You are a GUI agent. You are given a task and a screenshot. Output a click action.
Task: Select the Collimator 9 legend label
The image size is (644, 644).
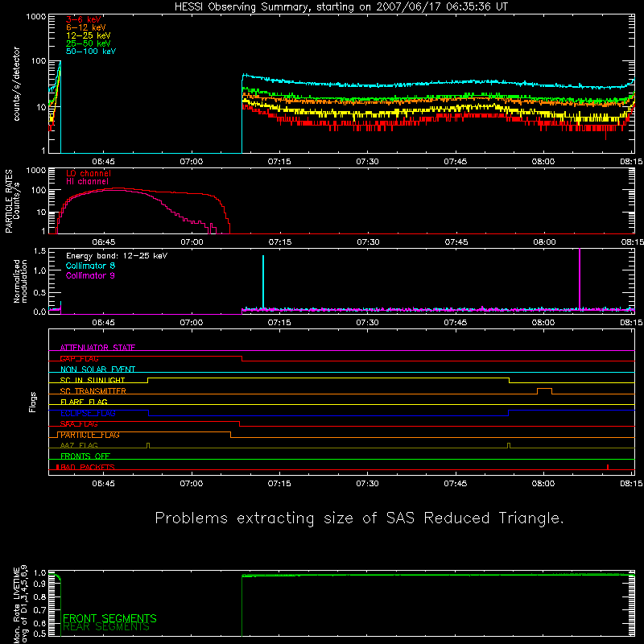coord(90,275)
